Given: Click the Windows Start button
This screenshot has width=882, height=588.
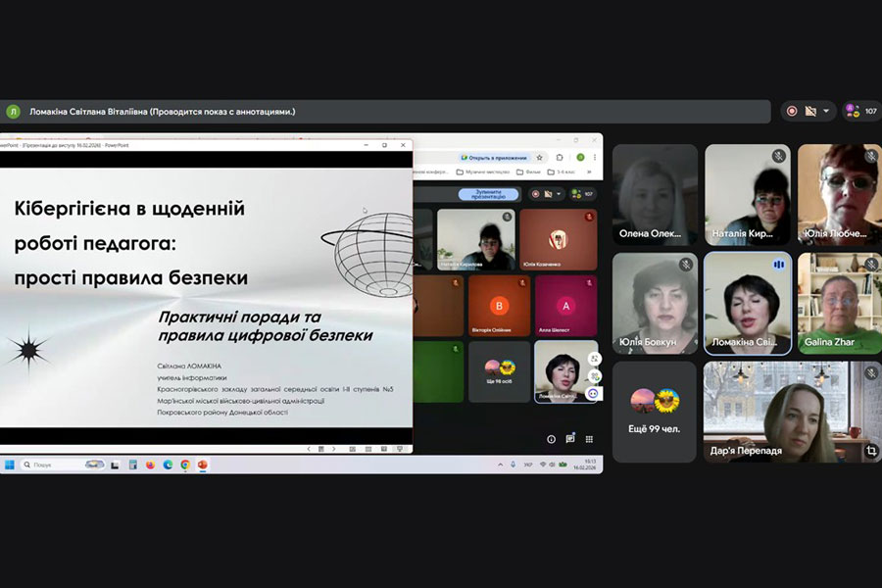Looking at the screenshot, I should click(9, 465).
